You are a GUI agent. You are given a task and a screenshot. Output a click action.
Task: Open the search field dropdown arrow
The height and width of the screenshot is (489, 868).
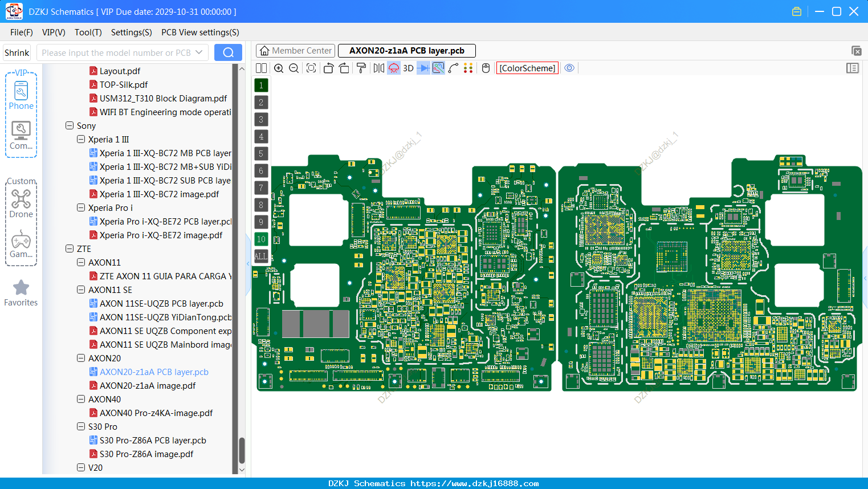click(x=199, y=52)
